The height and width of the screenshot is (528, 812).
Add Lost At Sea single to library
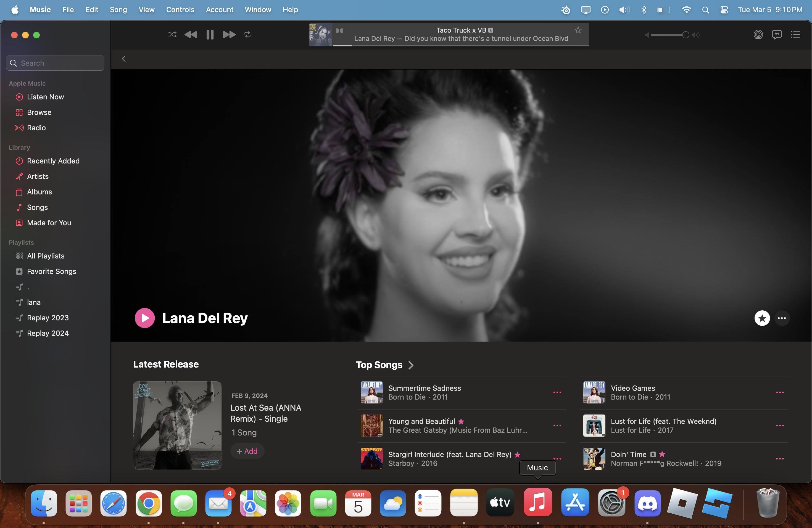(247, 451)
